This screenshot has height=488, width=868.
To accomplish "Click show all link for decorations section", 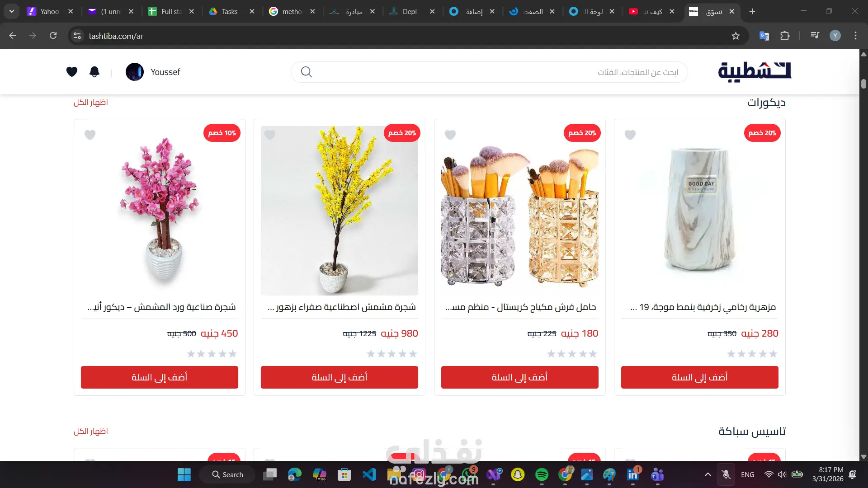I will (91, 102).
